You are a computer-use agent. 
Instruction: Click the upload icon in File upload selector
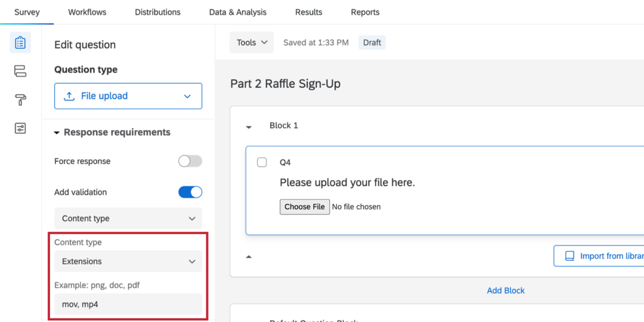[x=69, y=96]
